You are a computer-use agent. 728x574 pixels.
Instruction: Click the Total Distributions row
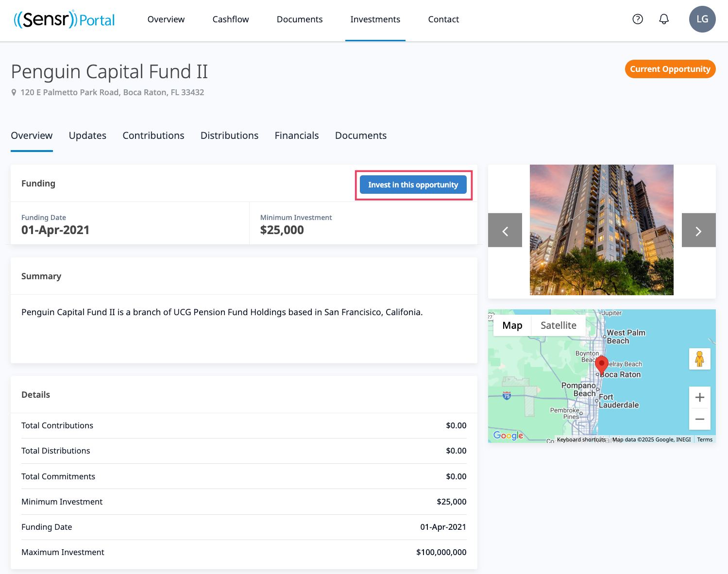pos(244,451)
